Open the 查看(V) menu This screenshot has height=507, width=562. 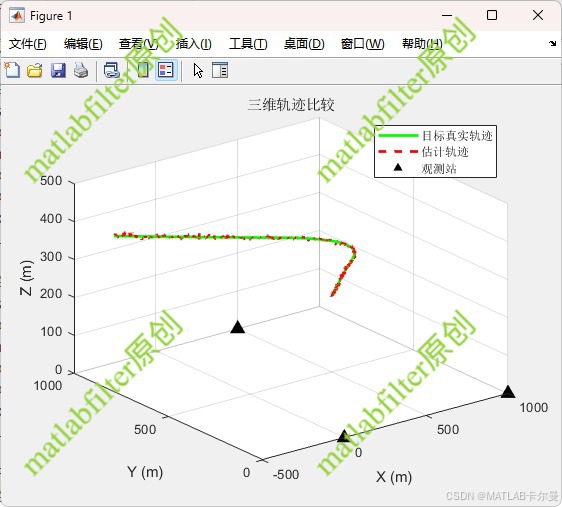click(138, 44)
